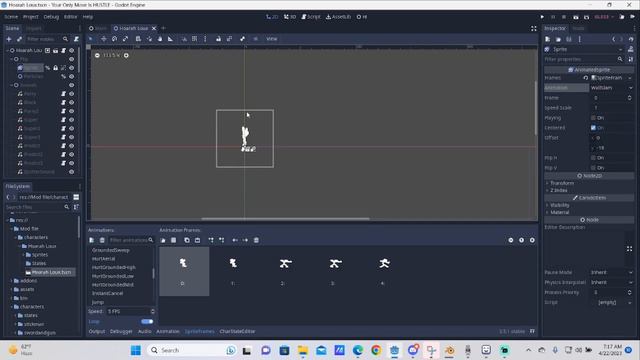Screen dimensions: 640x360
Task: Switch to 3D workspace
Action: tap(290, 17)
